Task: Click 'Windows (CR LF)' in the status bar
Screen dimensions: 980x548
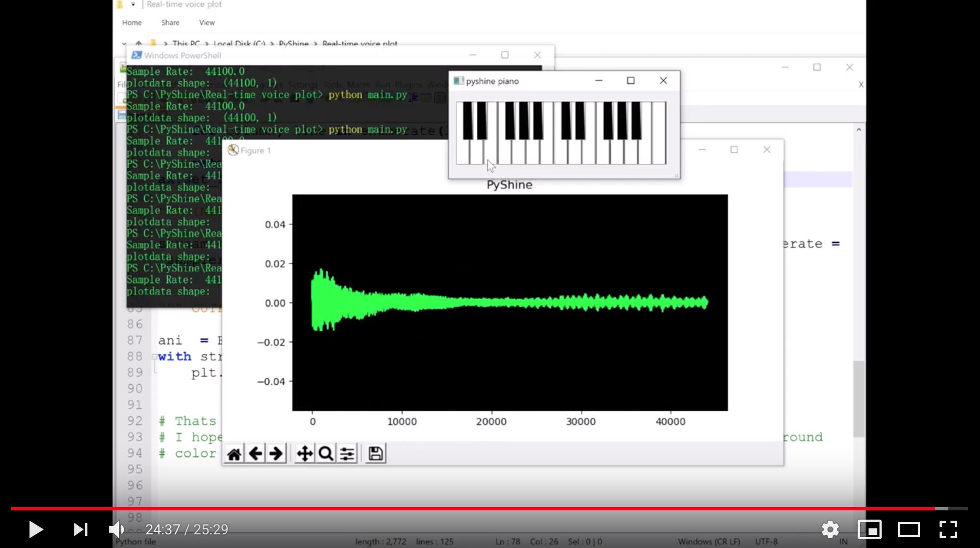Action: (709, 541)
